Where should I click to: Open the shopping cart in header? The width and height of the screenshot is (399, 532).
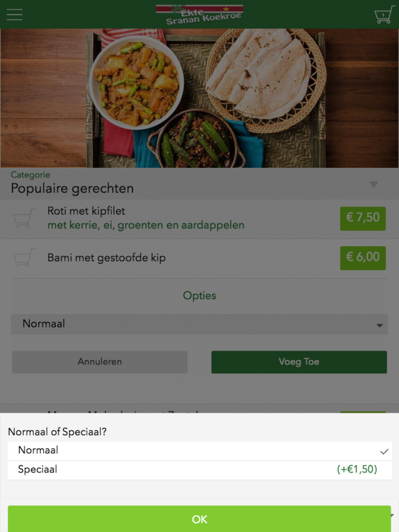pyautogui.click(x=383, y=16)
